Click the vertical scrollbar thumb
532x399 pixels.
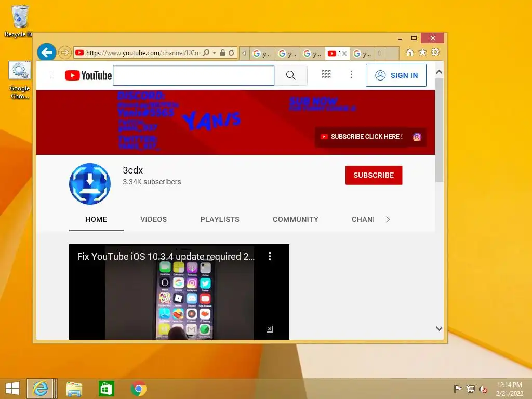439,130
